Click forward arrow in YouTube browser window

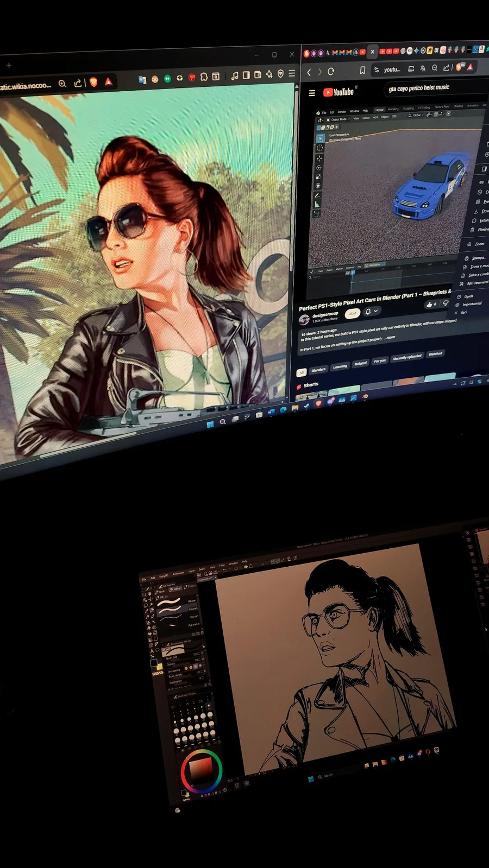[x=319, y=72]
